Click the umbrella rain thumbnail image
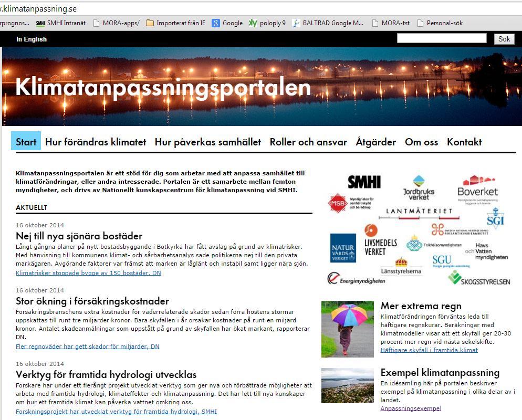The width and height of the screenshot is (522, 420). [x=348, y=329]
